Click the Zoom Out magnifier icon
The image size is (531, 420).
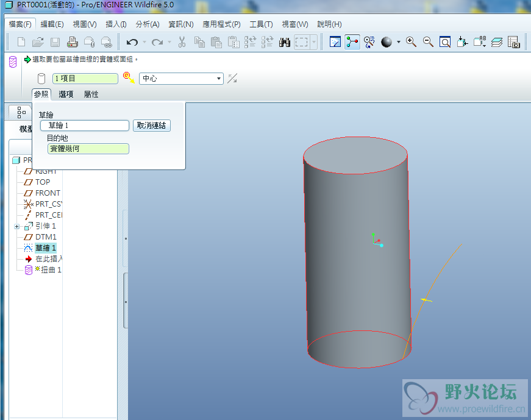point(428,42)
